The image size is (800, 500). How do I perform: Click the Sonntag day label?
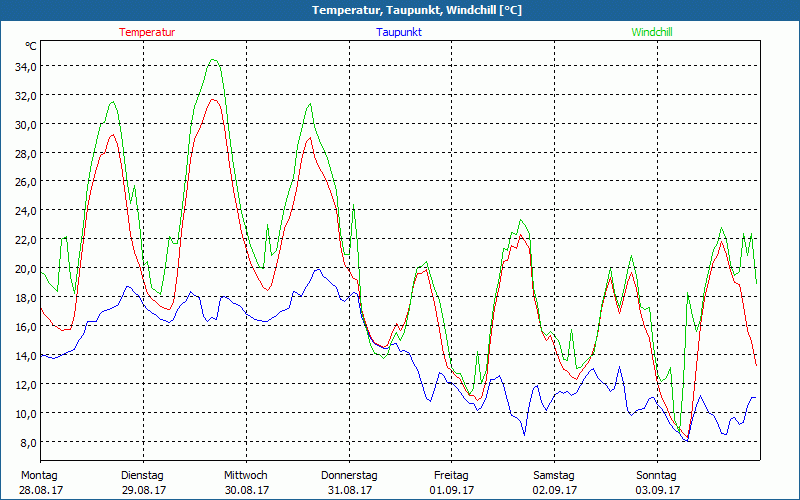[x=656, y=475]
